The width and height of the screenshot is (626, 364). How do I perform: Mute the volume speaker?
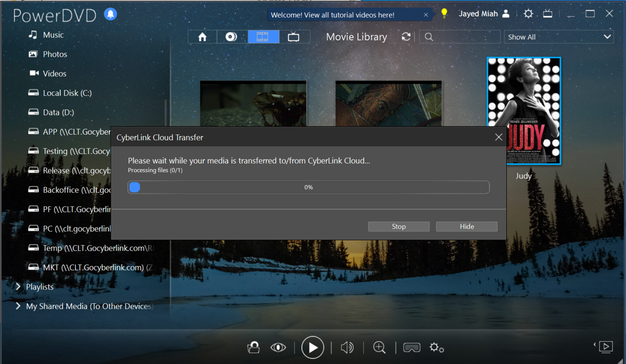point(347,348)
